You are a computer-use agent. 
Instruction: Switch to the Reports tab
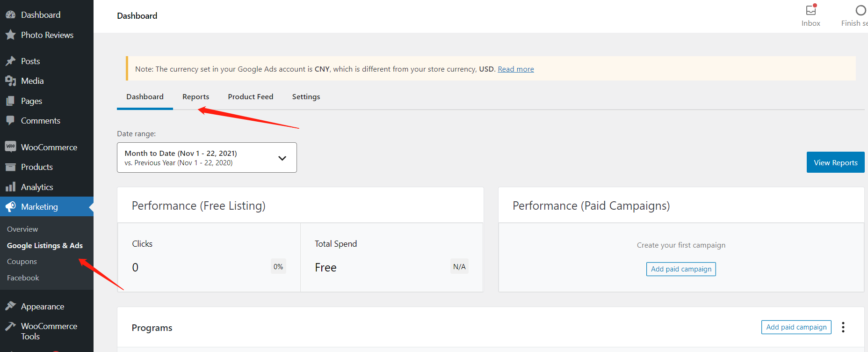click(x=195, y=97)
